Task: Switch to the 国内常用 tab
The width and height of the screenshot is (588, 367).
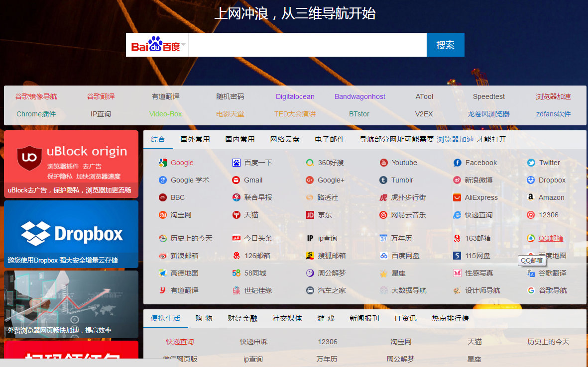Action: click(x=240, y=139)
